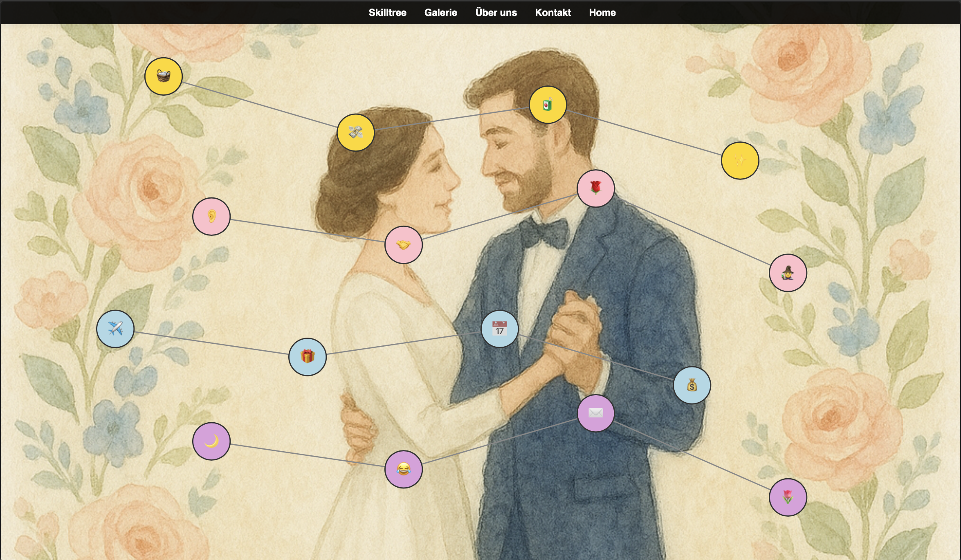This screenshot has height=560, width=961.
Task: Click the airplane skill node
Action: click(x=115, y=329)
